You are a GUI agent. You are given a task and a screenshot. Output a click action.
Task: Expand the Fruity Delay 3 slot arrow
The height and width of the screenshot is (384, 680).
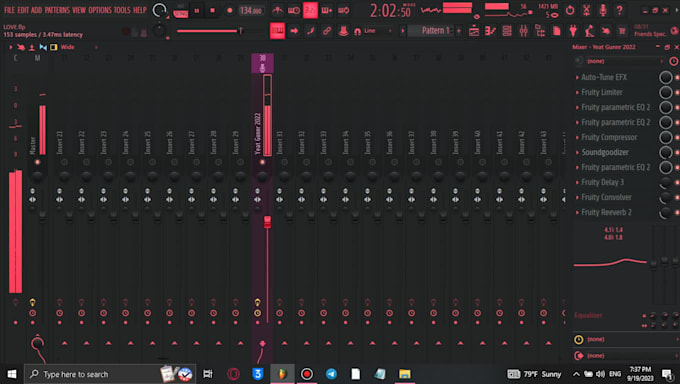tap(577, 182)
